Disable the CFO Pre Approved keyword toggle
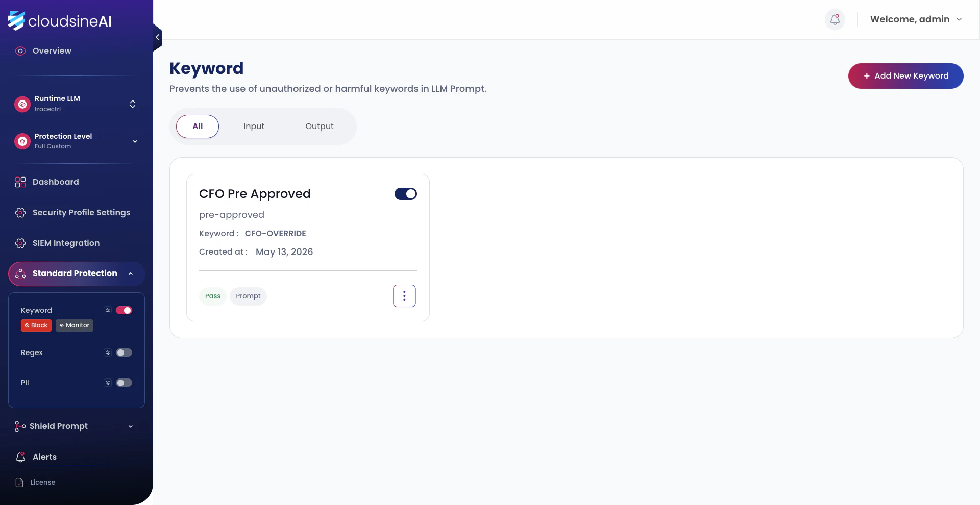This screenshot has width=980, height=505. click(x=406, y=194)
